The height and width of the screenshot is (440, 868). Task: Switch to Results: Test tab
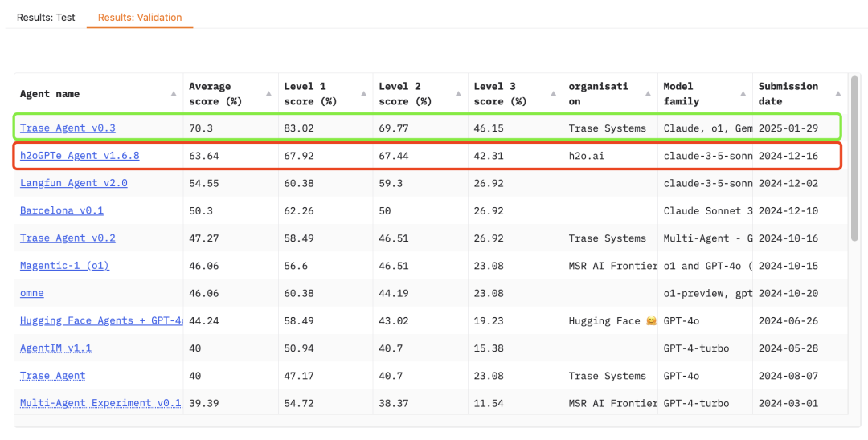pos(46,17)
